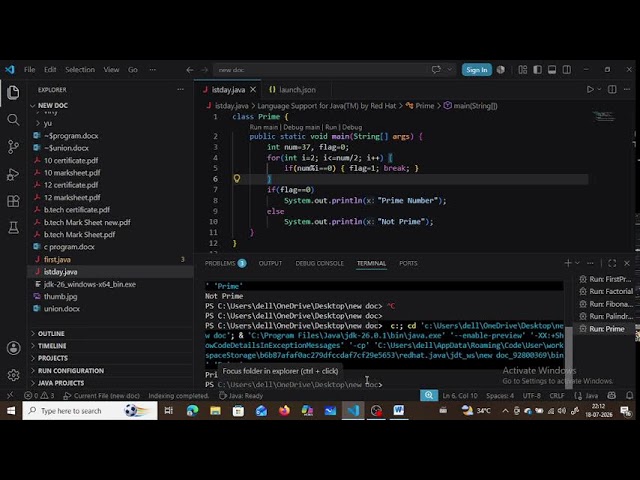The image size is (640, 480).
Task: Switch to the PROBLEMS panel tab
Action: pyautogui.click(x=225, y=263)
